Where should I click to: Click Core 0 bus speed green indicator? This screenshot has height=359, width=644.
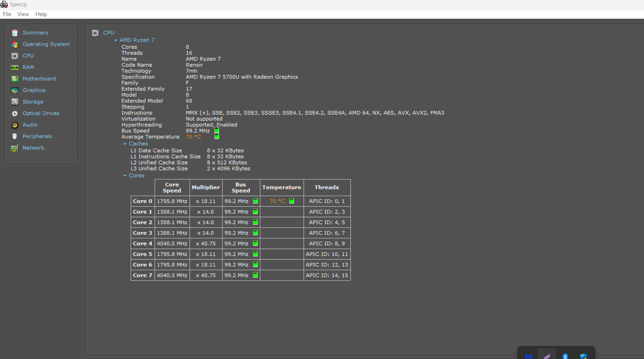[x=255, y=201]
